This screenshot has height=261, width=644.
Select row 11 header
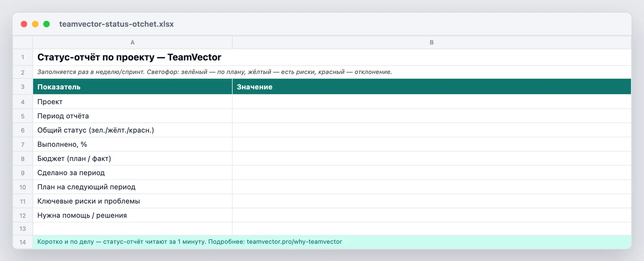point(23,201)
